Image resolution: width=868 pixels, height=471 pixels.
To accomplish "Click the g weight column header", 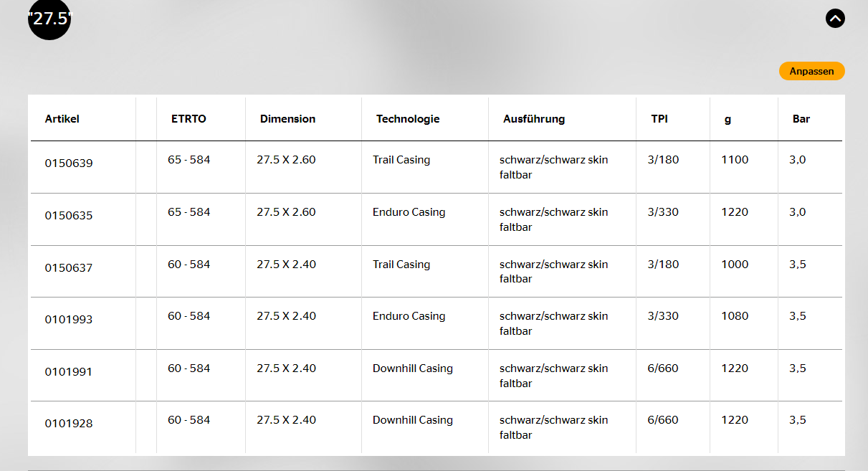I will point(728,119).
